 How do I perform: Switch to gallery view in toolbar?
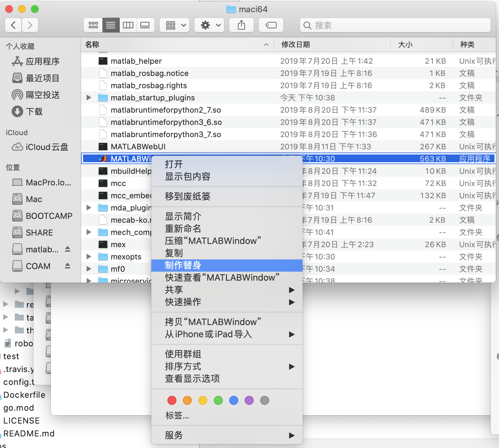pos(145,25)
